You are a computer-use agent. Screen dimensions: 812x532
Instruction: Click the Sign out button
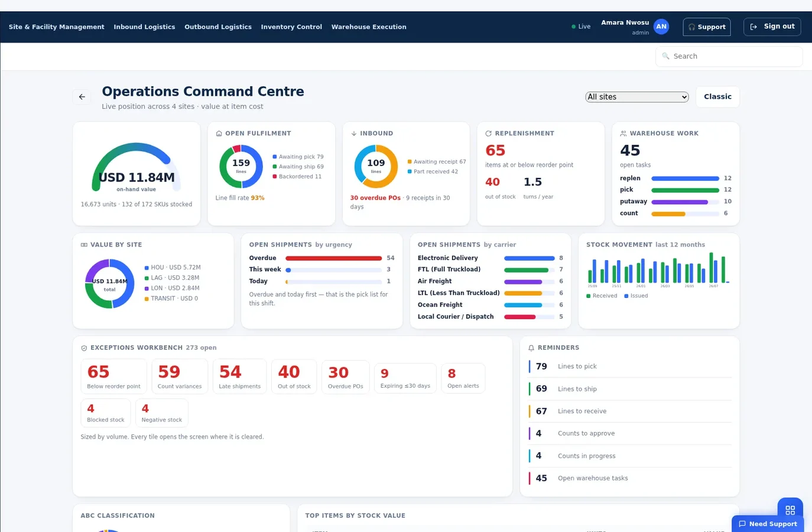tap(772, 27)
